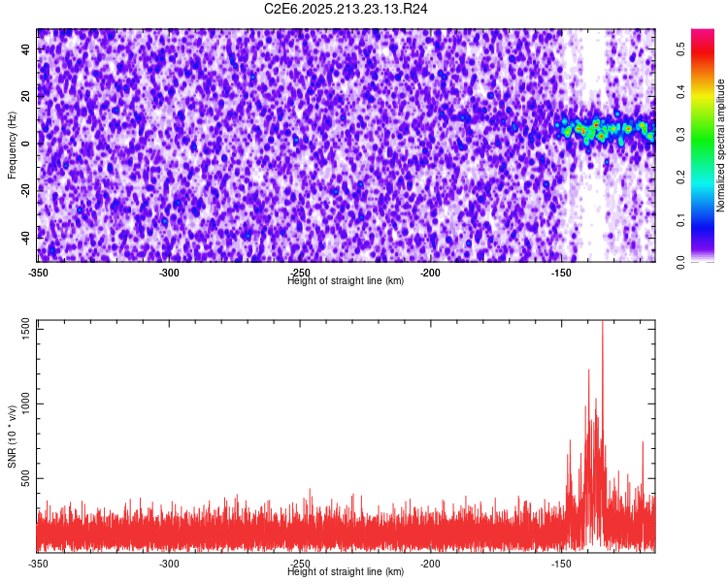728x582 pixels.
Task: Click the -300 tick label under the SNR plot
Action: coord(169,564)
